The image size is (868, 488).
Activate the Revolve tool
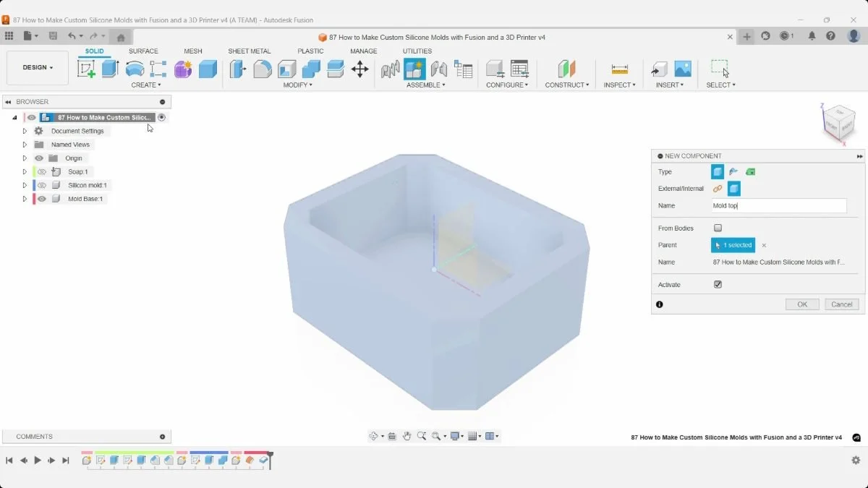coord(135,69)
